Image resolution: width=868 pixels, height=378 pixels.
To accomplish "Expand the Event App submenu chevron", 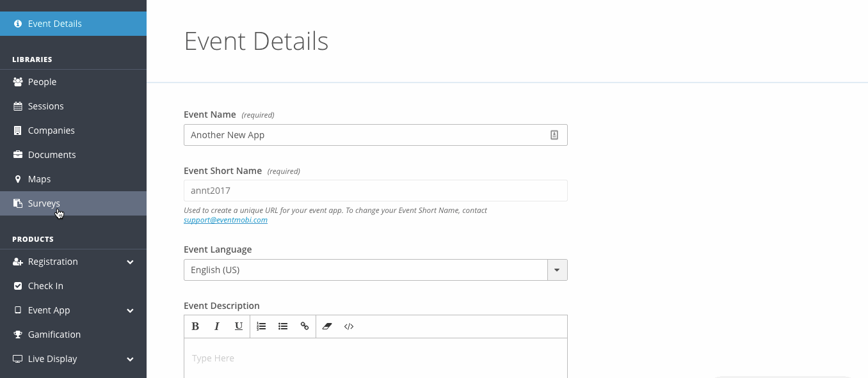I will 130,311.
